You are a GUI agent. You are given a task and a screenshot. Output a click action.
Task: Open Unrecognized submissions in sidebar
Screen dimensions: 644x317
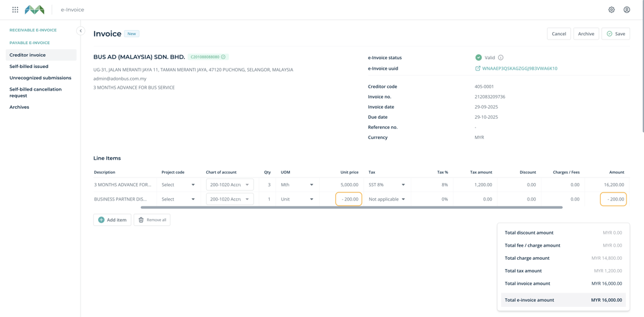pyautogui.click(x=41, y=77)
